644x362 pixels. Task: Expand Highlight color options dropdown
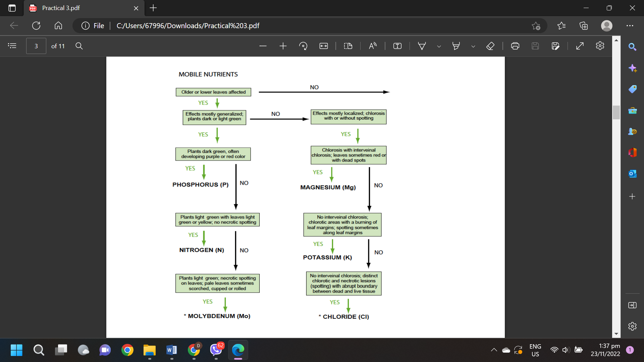pos(473,47)
